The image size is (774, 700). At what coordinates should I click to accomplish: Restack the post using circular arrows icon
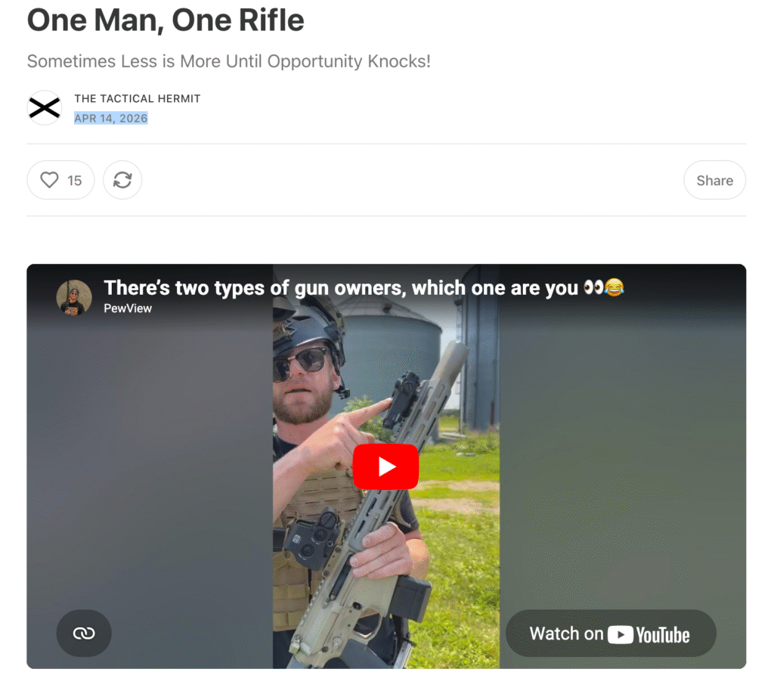click(122, 180)
